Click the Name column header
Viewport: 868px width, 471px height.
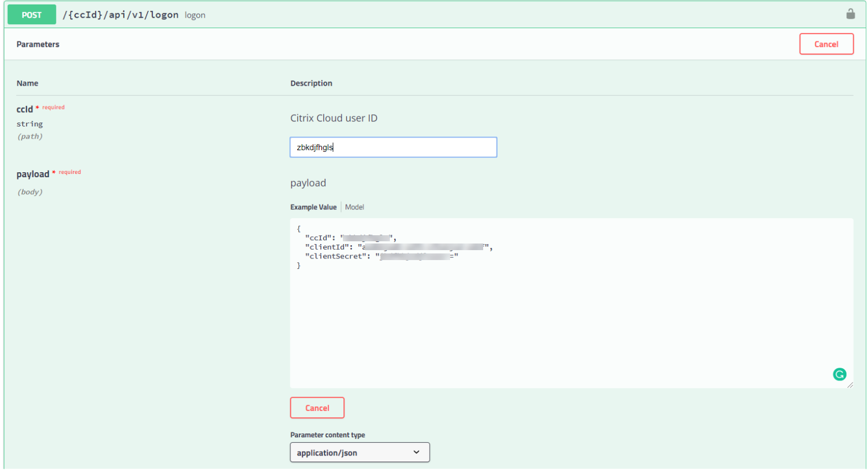27,83
